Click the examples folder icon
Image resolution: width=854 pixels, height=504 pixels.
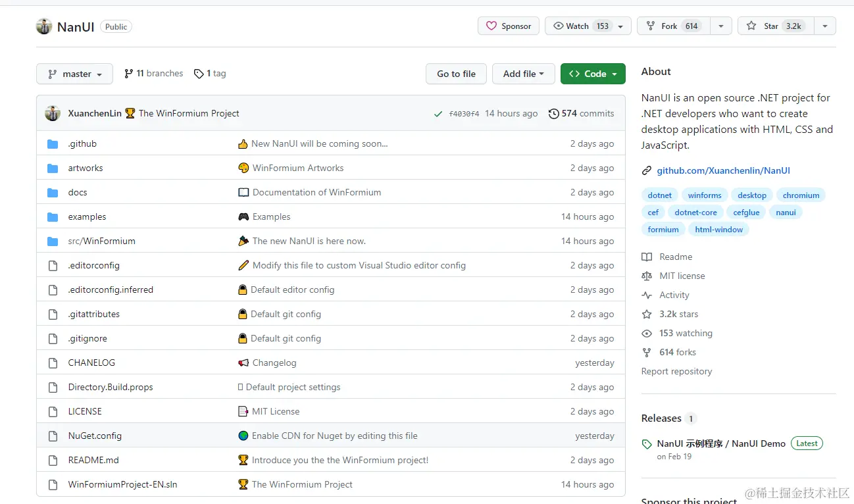(53, 216)
